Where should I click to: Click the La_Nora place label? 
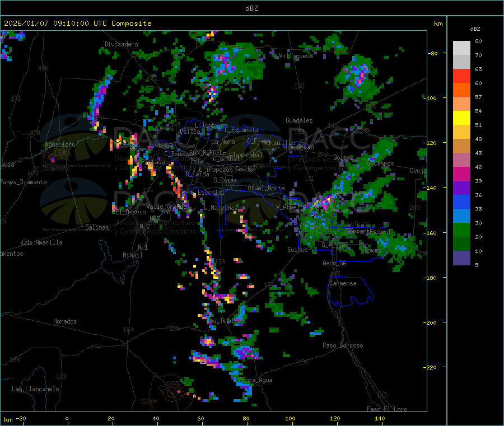pos(223,142)
